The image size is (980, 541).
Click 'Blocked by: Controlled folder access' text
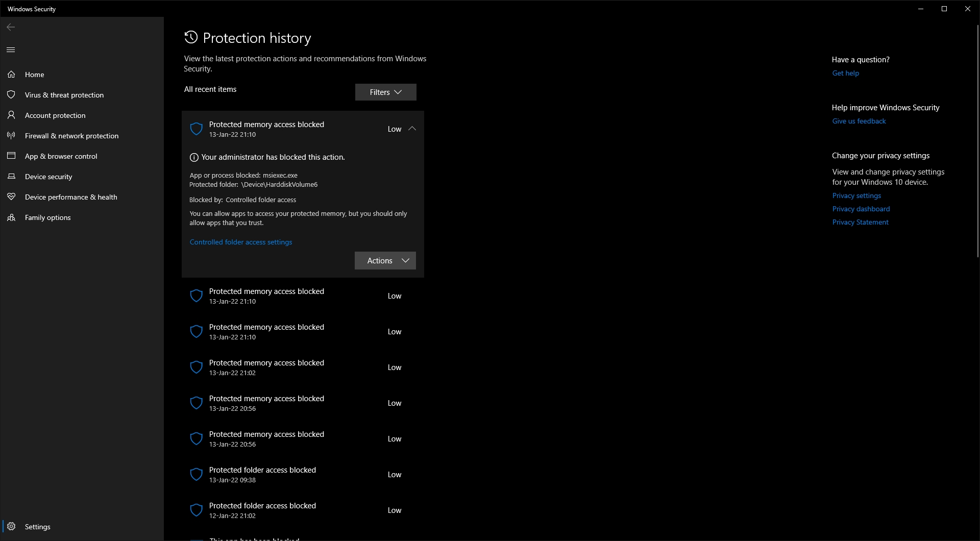point(243,200)
